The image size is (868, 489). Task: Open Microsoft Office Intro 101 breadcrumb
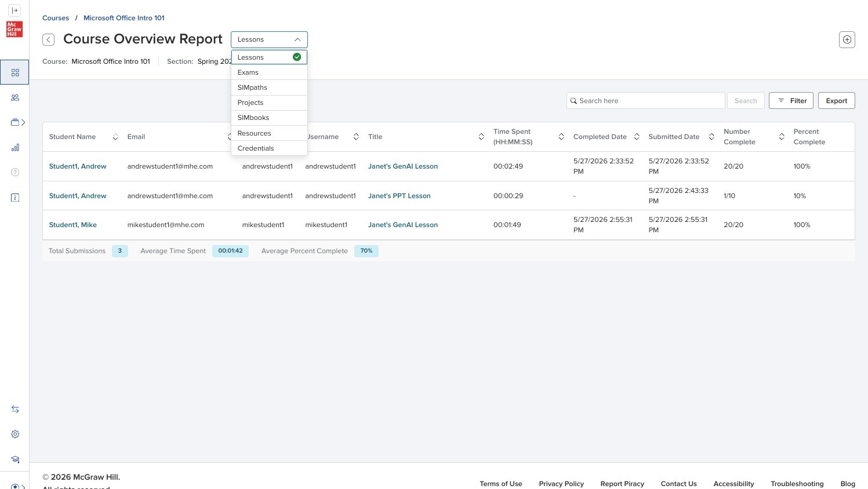(124, 18)
